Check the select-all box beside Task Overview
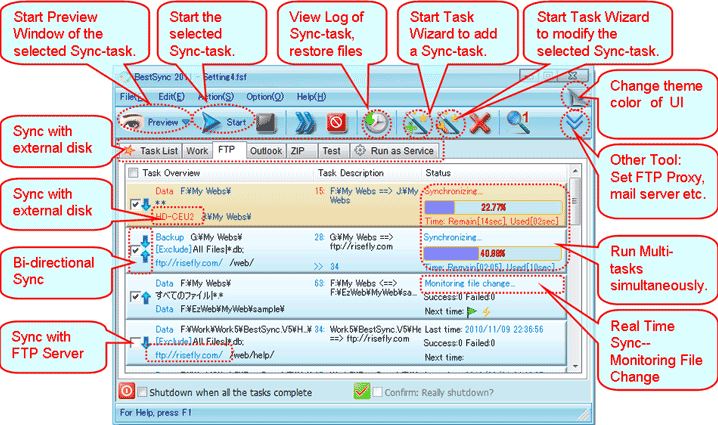 coord(133,172)
